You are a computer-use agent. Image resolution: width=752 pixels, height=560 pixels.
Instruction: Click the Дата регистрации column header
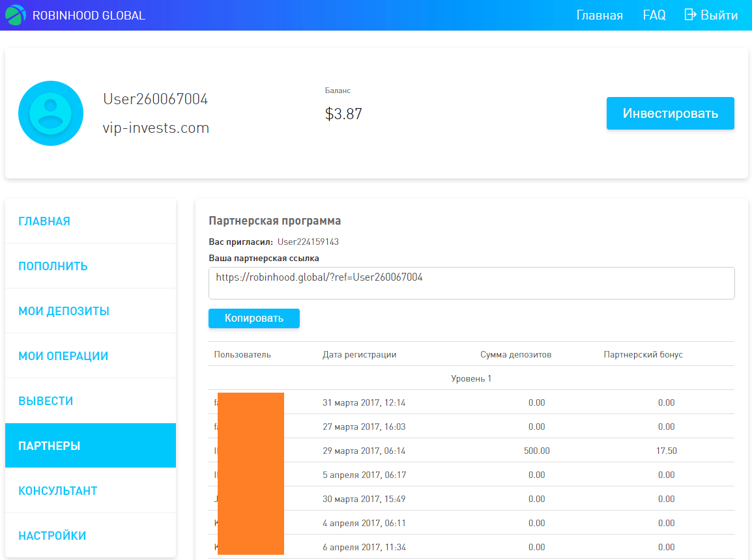pyautogui.click(x=359, y=355)
